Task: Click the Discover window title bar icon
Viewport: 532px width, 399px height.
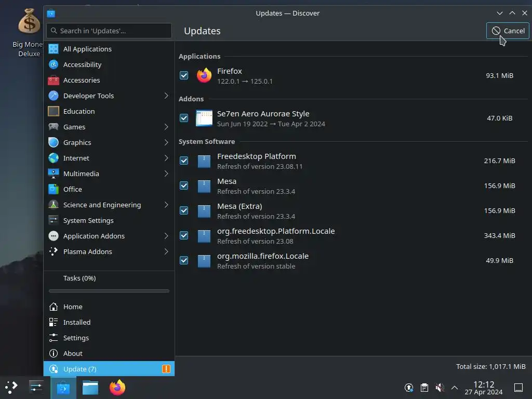Action: pyautogui.click(x=51, y=13)
